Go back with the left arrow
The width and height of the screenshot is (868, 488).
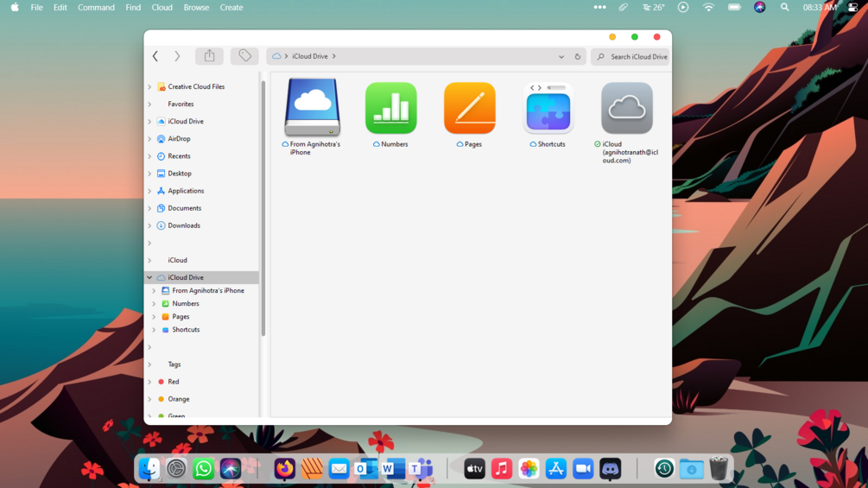coord(155,56)
